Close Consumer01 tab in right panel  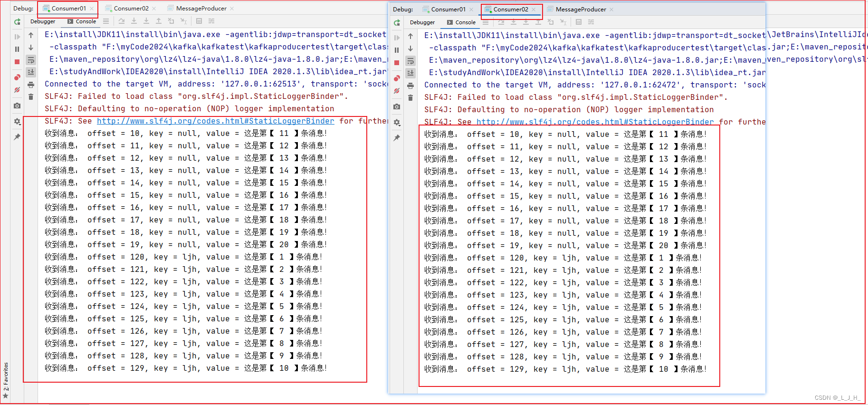pyautogui.click(x=471, y=10)
